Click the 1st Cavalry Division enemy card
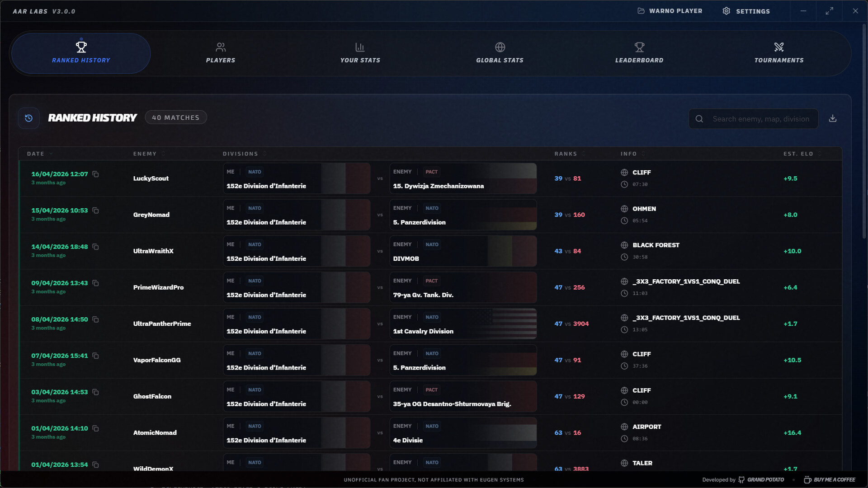This screenshot has width=868, height=488. [x=463, y=324]
